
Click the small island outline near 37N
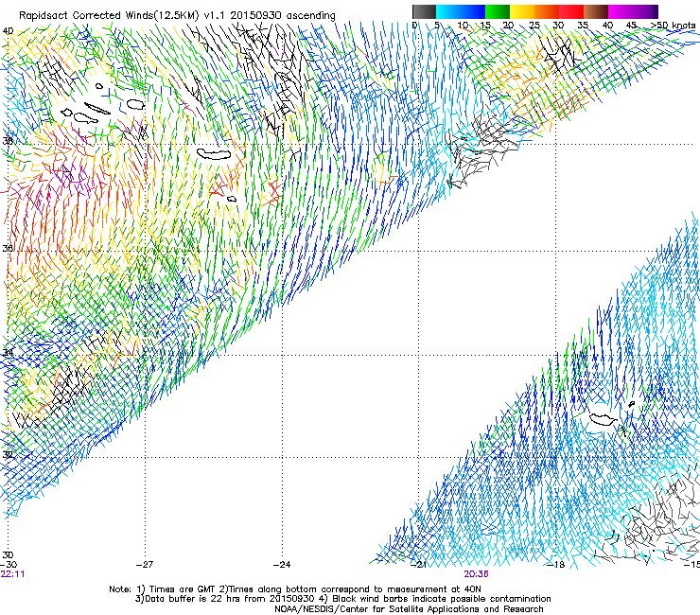232,199
